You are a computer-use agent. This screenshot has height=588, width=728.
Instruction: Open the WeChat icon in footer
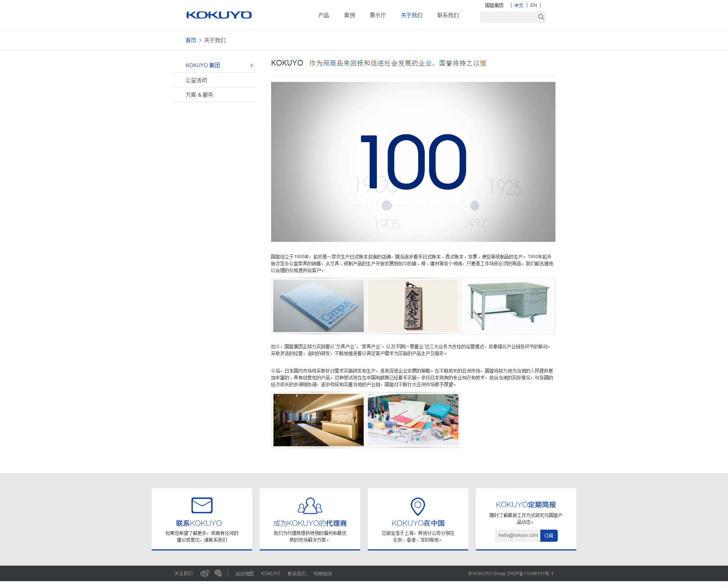click(x=218, y=573)
